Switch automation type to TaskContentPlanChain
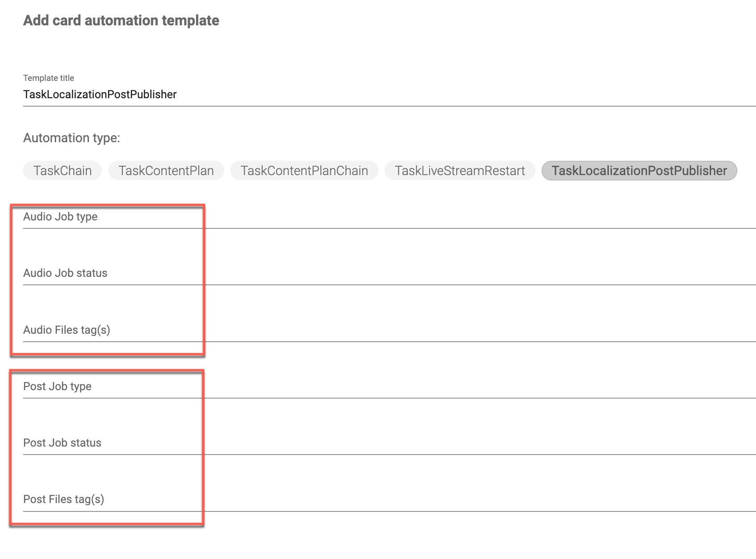This screenshot has width=756, height=559. pos(304,171)
